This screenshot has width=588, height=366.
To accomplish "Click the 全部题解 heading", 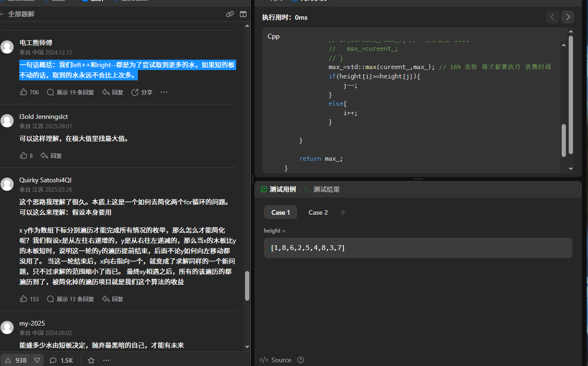I will (x=21, y=14).
